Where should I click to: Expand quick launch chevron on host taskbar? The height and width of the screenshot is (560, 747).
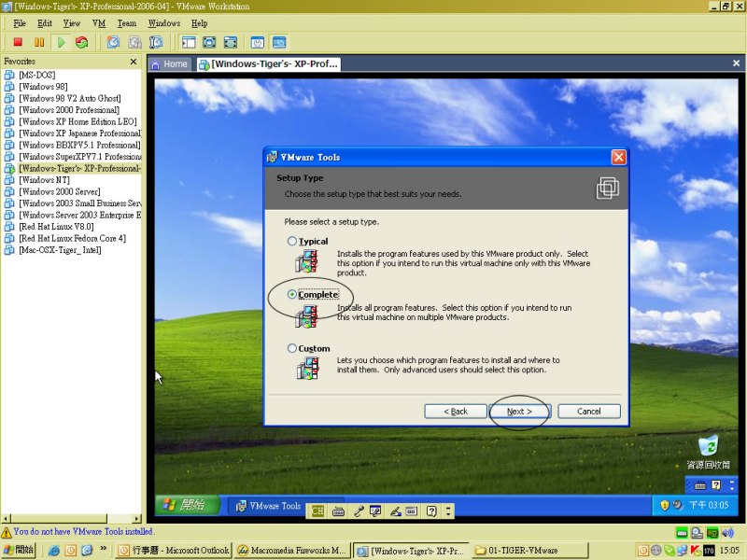pos(104,549)
